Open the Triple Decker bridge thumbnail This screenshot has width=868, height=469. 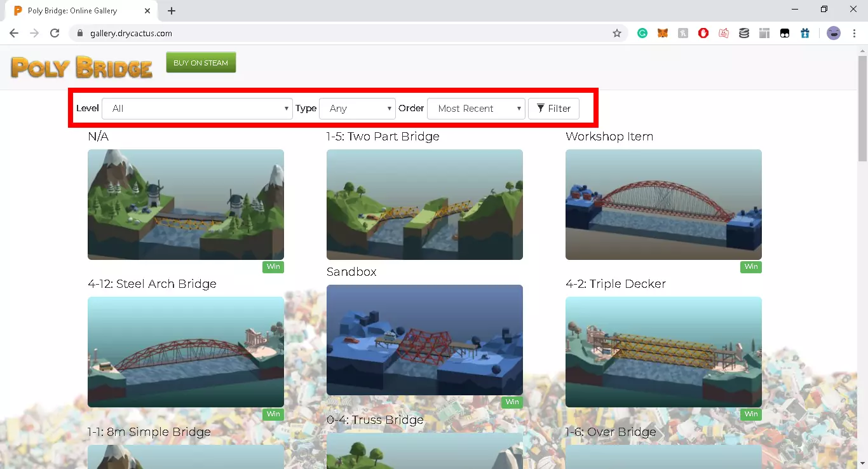[x=663, y=352]
